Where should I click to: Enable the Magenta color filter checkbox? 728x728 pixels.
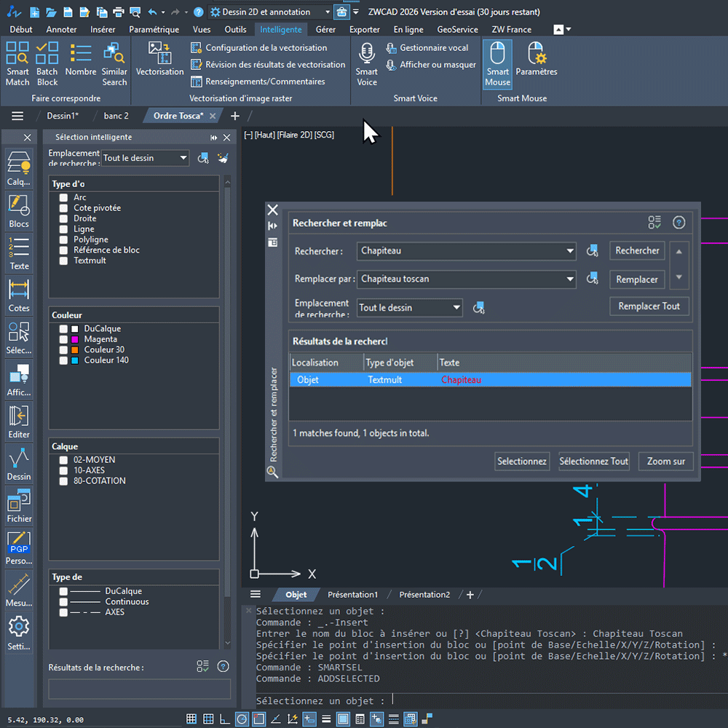[x=64, y=339]
